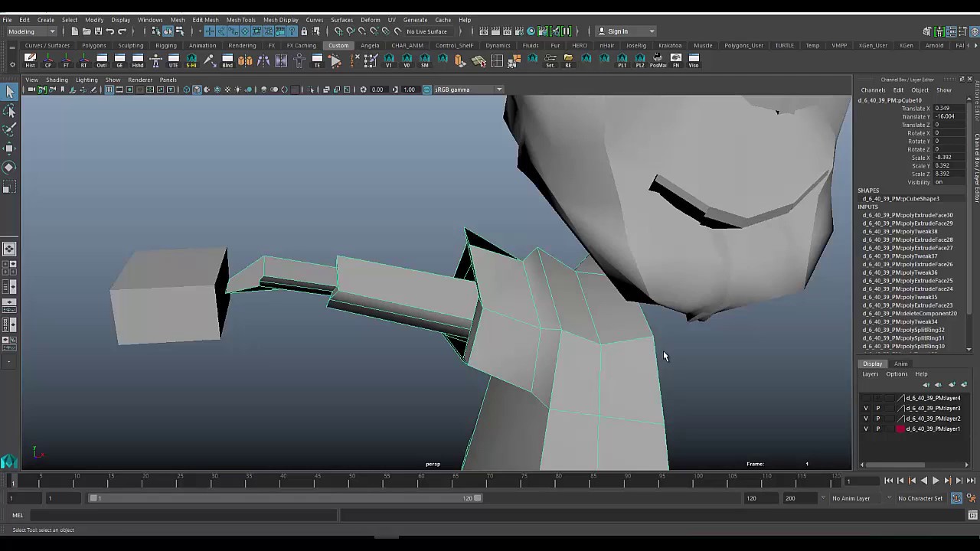This screenshot has height=551, width=980.
Task: Open the Hshd shelf item
Action: coord(138,60)
